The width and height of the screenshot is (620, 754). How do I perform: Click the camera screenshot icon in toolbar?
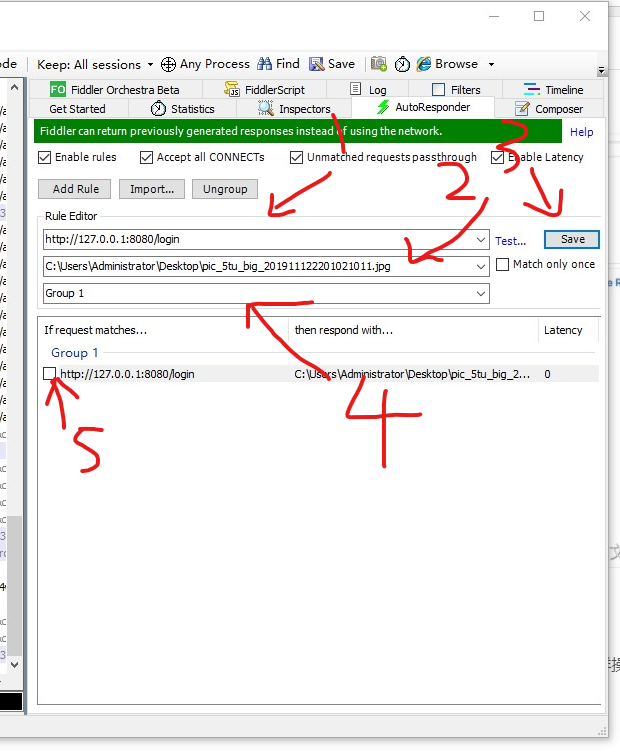coord(379,64)
